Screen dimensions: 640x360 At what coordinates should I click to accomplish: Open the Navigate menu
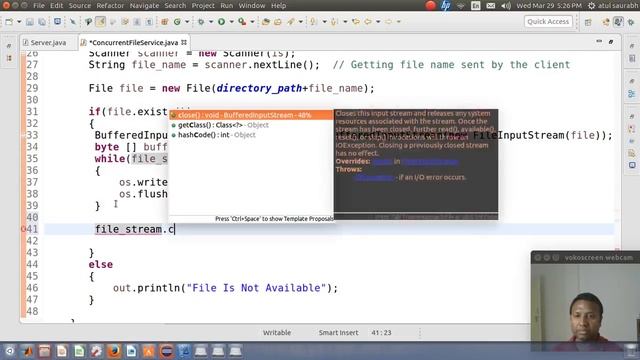pos(144,6)
